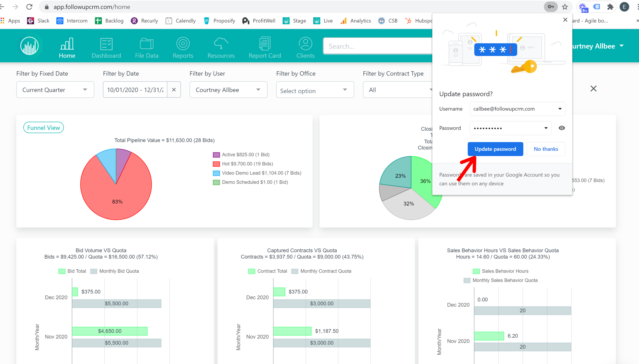Click the No thanks button
The height and width of the screenshot is (364, 639).
point(546,149)
